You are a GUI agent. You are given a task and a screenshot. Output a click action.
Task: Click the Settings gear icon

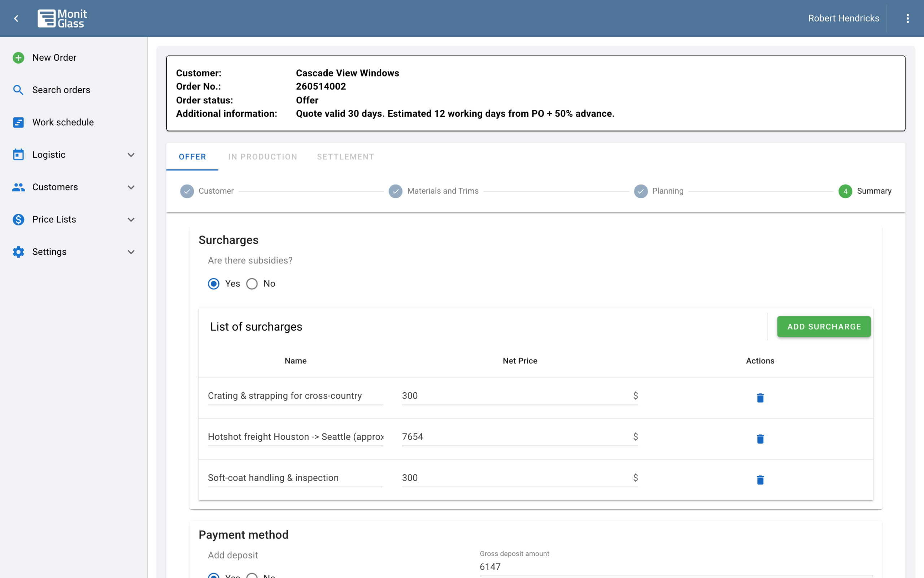[18, 252]
